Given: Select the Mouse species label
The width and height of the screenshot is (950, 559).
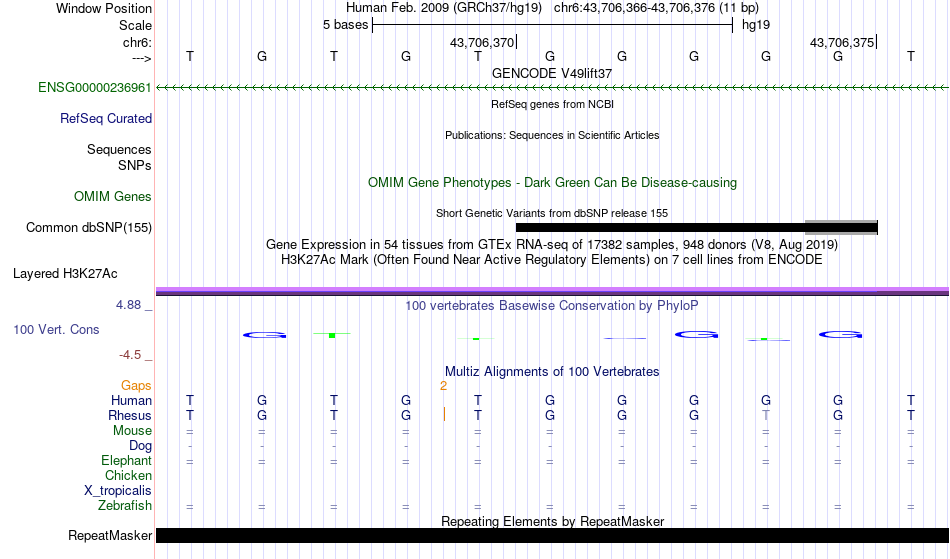Looking at the screenshot, I should [132, 431].
